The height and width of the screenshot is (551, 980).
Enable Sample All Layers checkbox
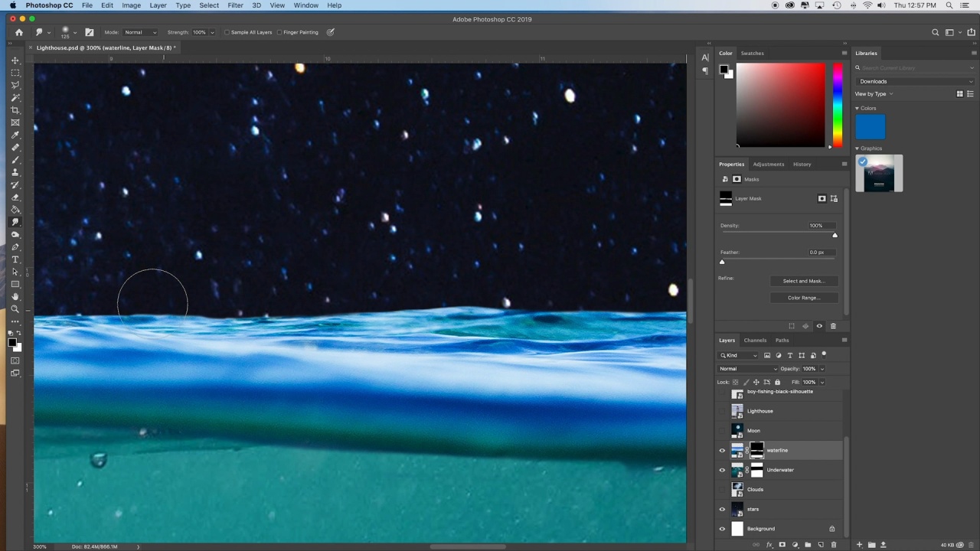click(227, 32)
